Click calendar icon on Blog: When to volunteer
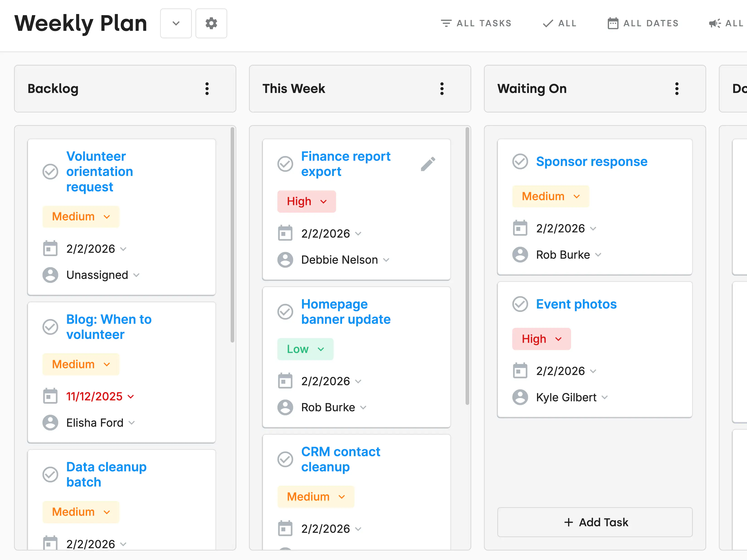 pos(50,396)
